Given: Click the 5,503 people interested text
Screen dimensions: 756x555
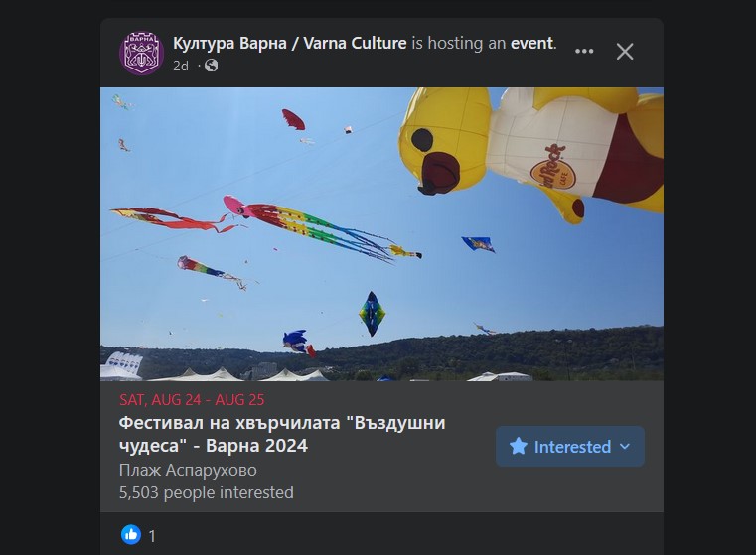Looking at the screenshot, I should coord(207,492).
